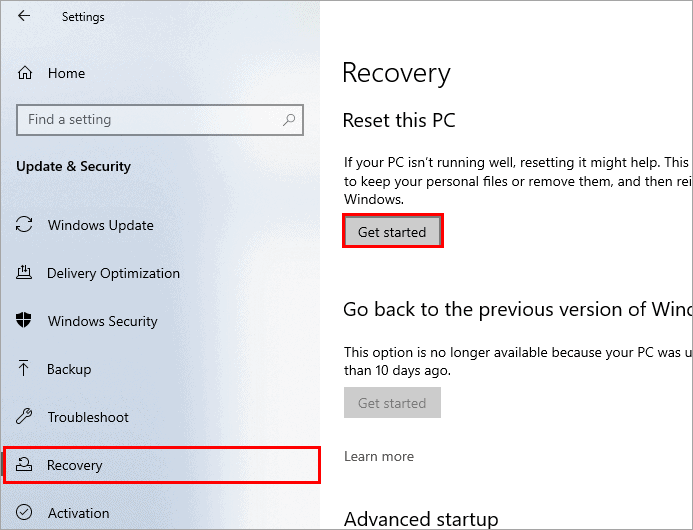The height and width of the screenshot is (530, 693).
Task: Click the Find a setting search box
Action: (150, 120)
